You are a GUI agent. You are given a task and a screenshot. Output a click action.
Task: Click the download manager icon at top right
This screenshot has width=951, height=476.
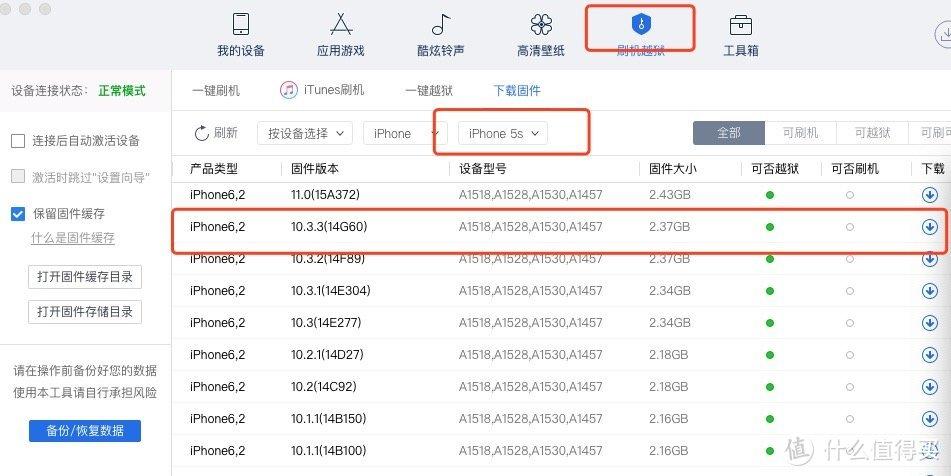pos(943,34)
